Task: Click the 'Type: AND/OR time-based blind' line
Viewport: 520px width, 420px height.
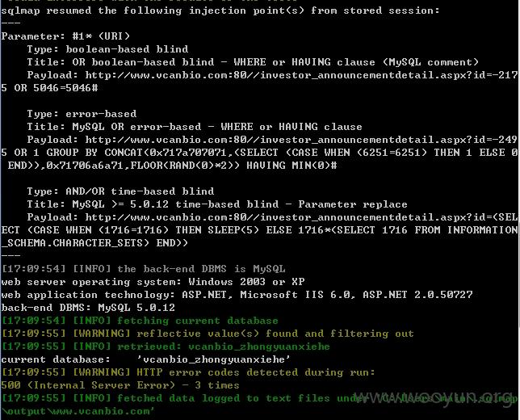Action: (x=120, y=191)
